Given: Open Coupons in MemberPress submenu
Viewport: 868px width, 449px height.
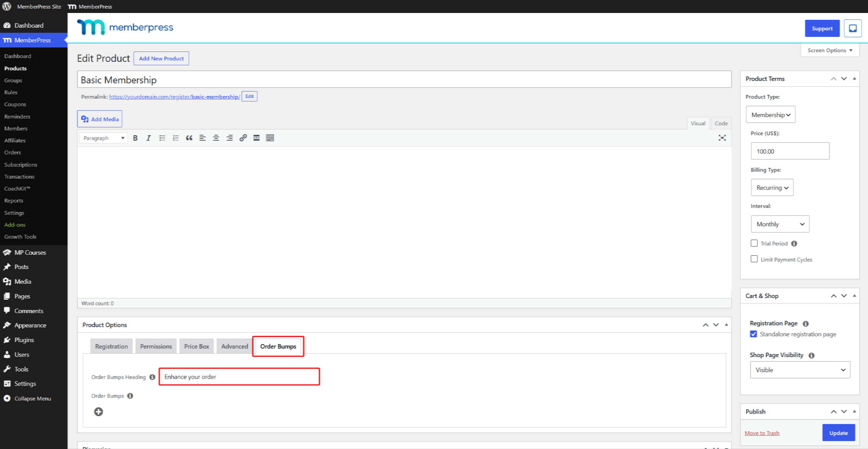Looking at the screenshot, I should tap(15, 104).
